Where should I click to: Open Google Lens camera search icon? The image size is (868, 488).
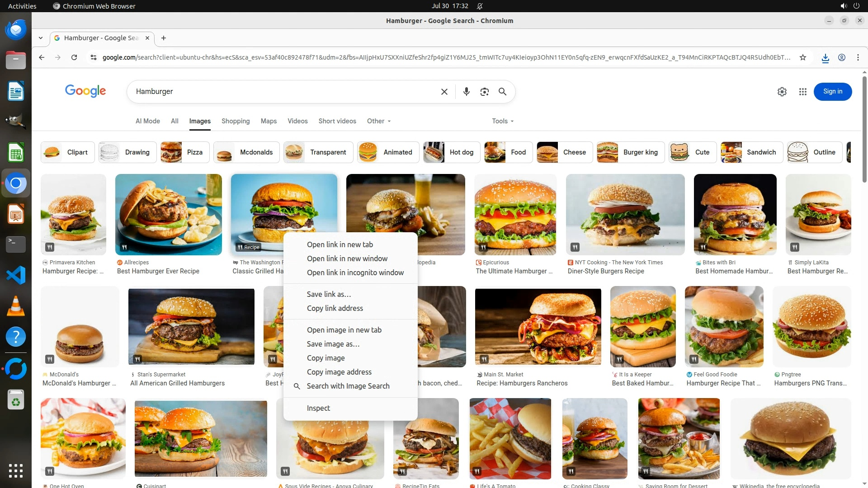tap(484, 92)
